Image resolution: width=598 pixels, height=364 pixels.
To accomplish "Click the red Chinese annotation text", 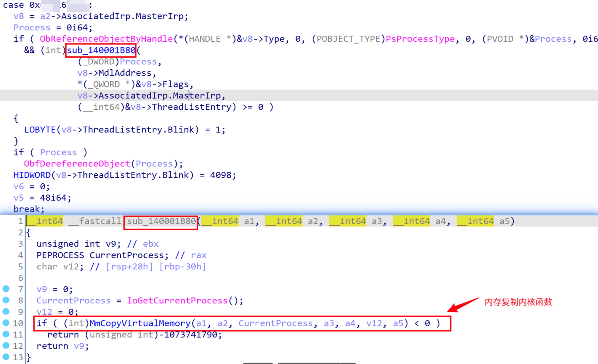I will (x=518, y=302).
